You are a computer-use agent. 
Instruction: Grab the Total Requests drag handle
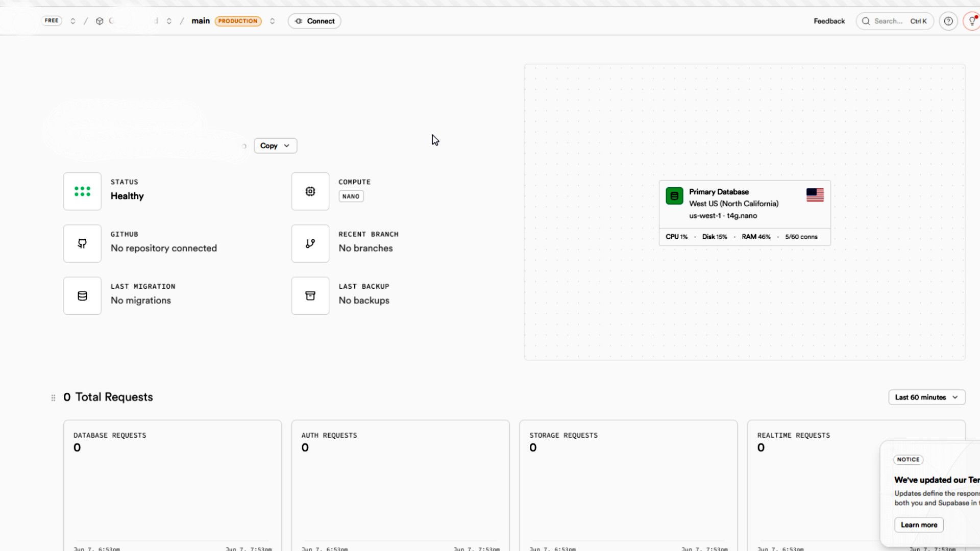point(53,397)
